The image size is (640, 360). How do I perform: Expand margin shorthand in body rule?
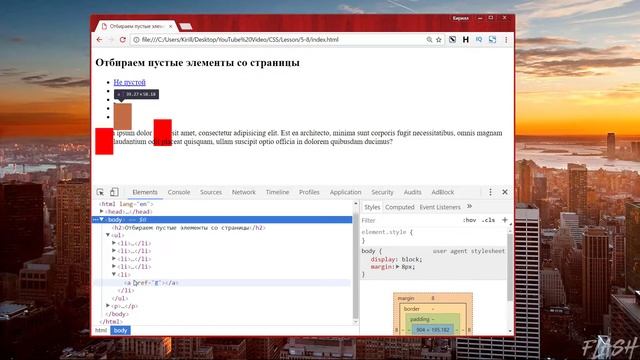(398, 267)
